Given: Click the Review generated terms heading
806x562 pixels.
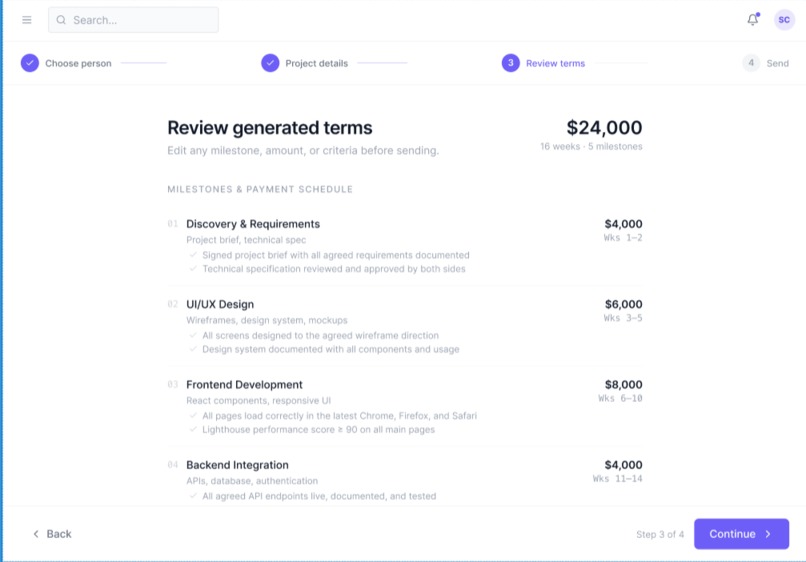Looking at the screenshot, I should [270, 128].
